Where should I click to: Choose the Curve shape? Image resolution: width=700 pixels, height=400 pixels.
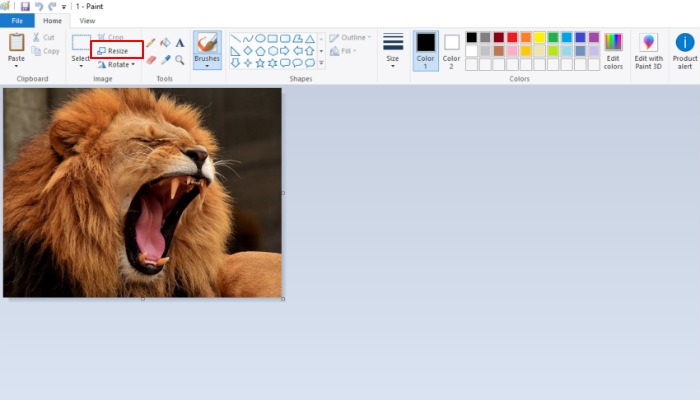pos(248,38)
